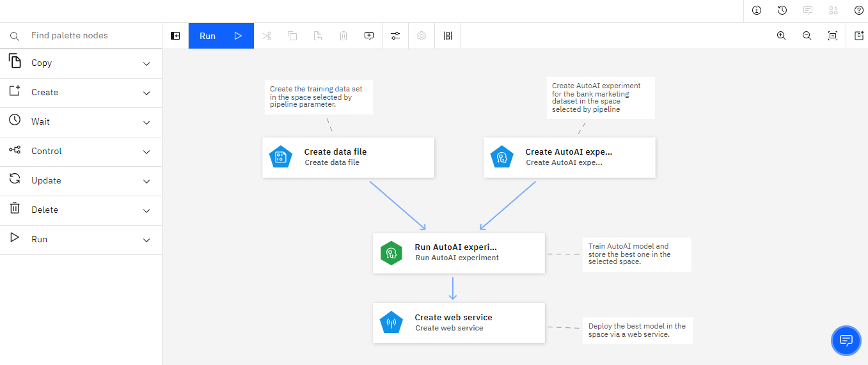Click the Copy category icon
The height and width of the screenshot is (365, 868).
(15, 61)
